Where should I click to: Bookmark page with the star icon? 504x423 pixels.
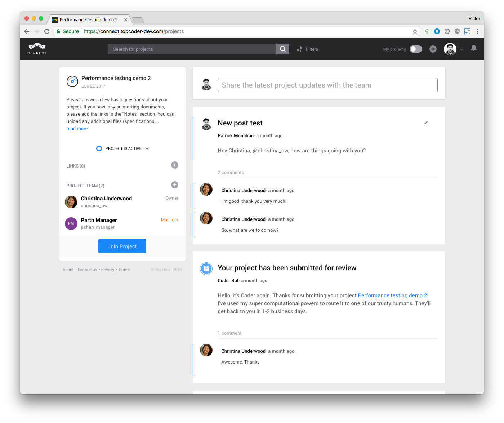pos(415,31)
